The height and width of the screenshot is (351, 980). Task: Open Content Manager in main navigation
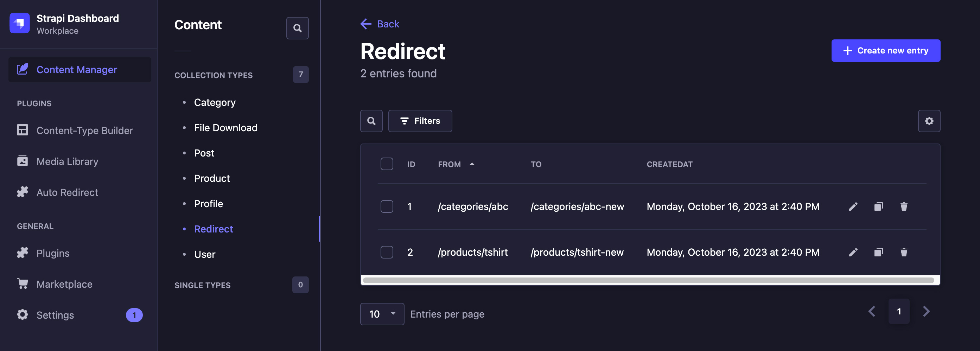(79, 70)
